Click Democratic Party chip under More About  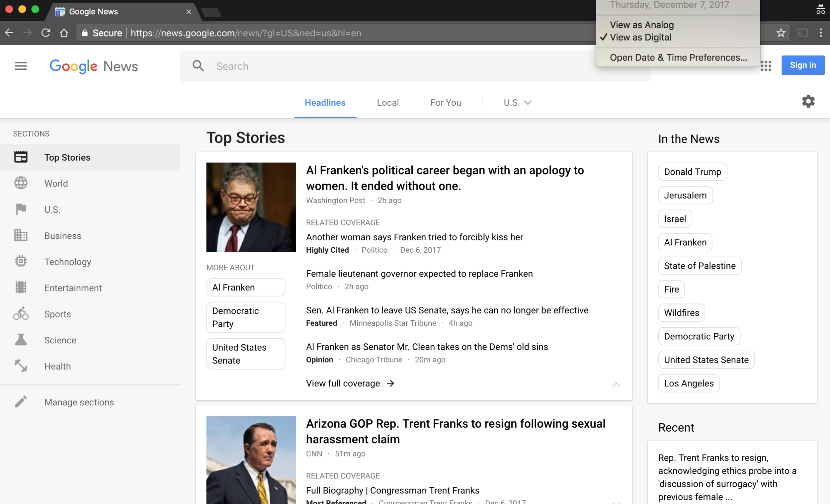click(246, 317)
